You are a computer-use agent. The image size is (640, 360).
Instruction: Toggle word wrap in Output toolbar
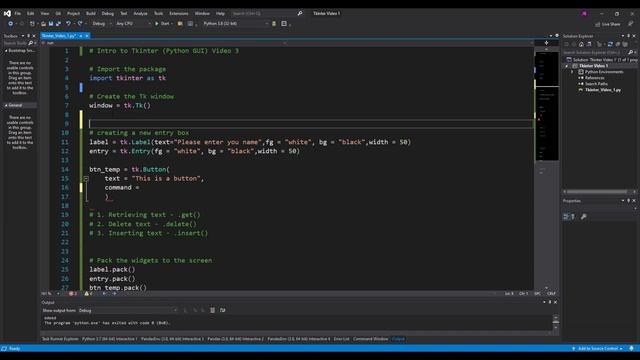pyautogui.click(x=222, y=310)
